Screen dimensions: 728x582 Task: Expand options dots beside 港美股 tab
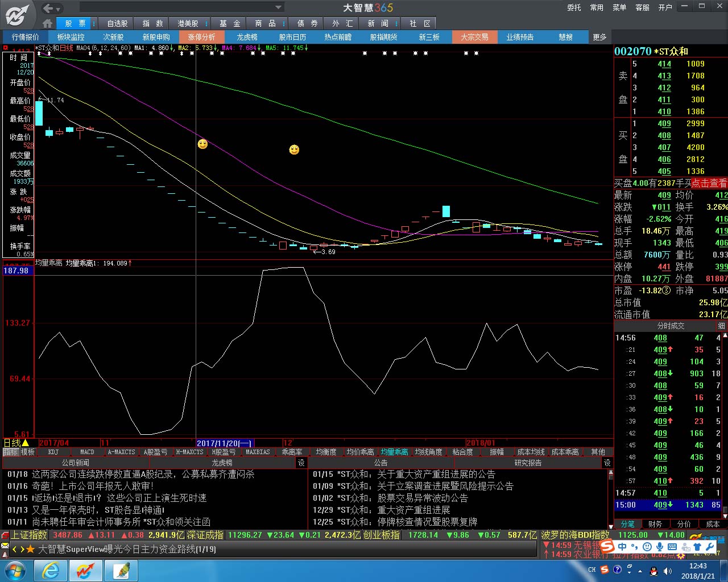point(206,23)
